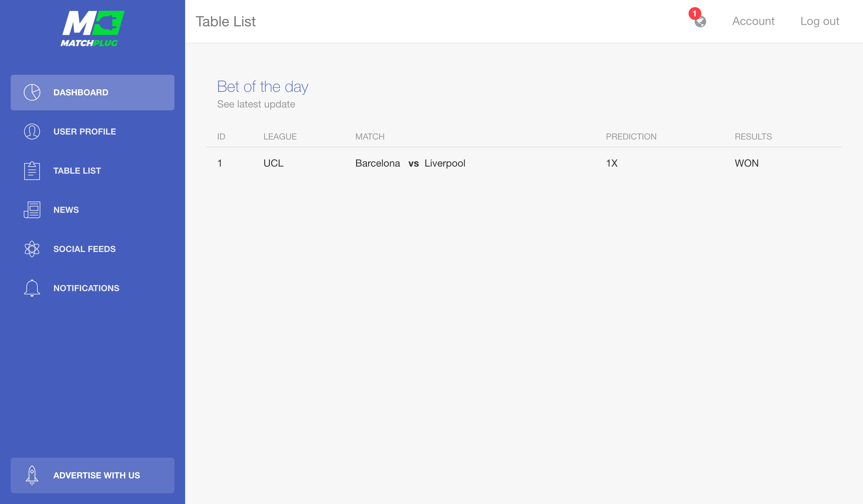Click the Table List clipboard icon
863x504 pixels.
coord(32,171)
